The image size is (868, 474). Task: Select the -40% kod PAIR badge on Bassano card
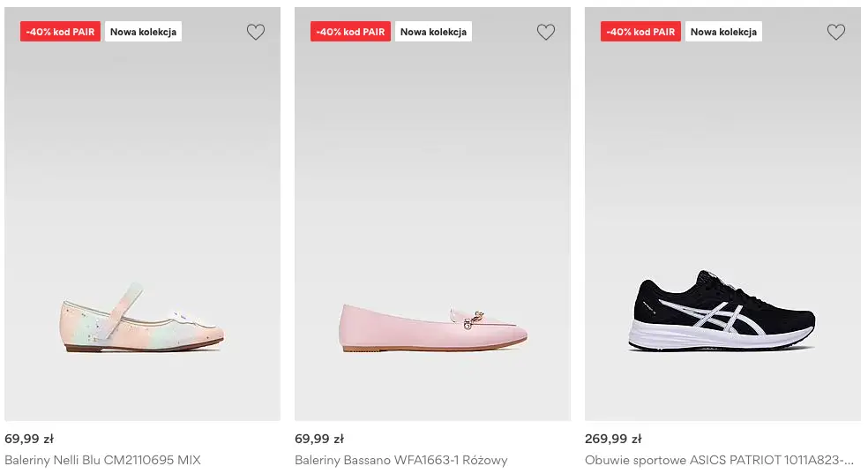(350, 32)
